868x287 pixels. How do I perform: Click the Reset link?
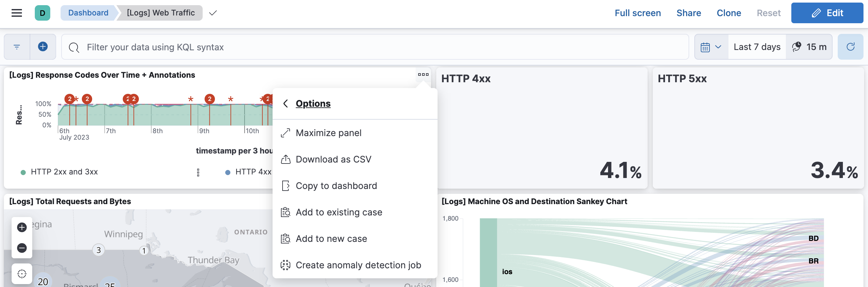click(x=768, y=13)
